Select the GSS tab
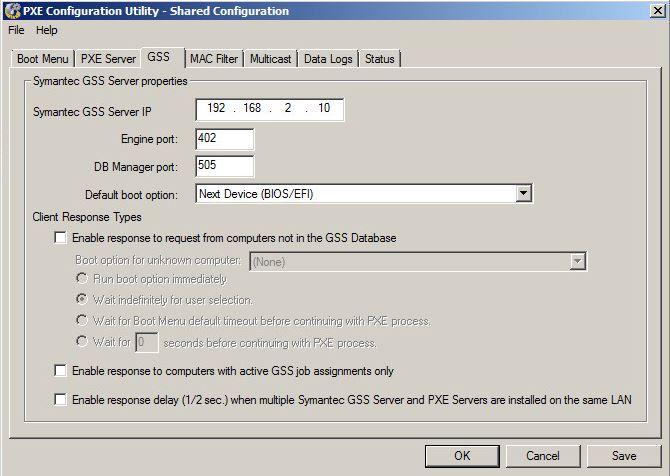Viewport: 670px width, 476px height. pyautogui.click(x=163, y=57)
